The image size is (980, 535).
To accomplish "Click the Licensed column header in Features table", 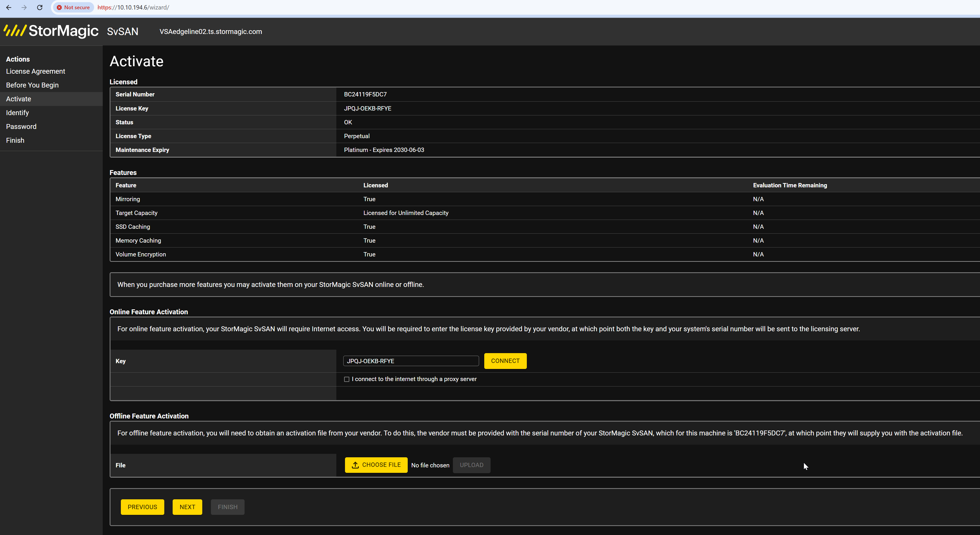I will point(375,185).
